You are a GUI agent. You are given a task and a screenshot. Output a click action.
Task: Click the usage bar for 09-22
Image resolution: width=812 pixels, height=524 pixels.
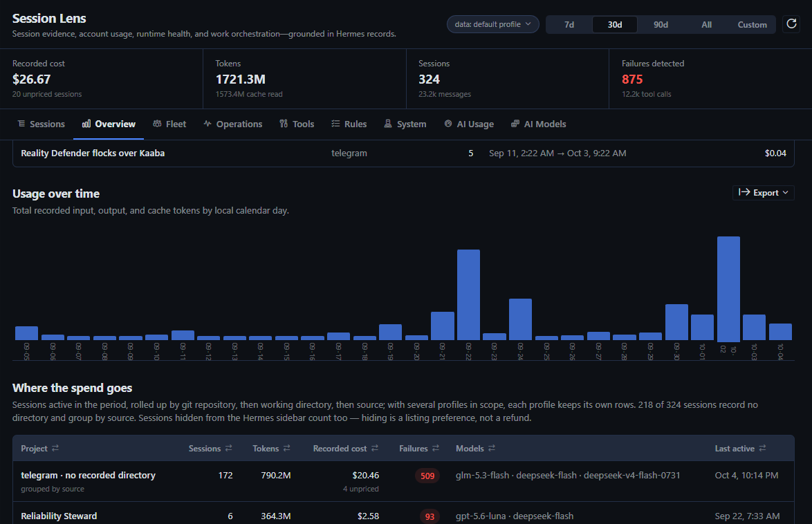[x=468, y=294]
